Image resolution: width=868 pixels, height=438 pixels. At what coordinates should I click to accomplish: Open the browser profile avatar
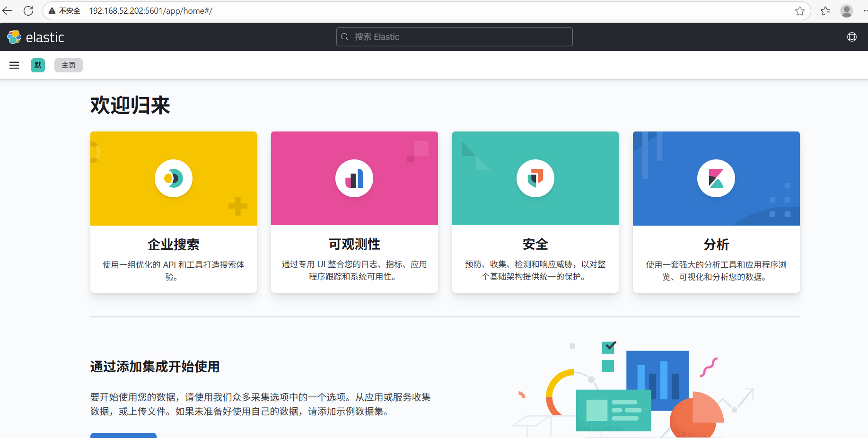(x=847, y=11)
